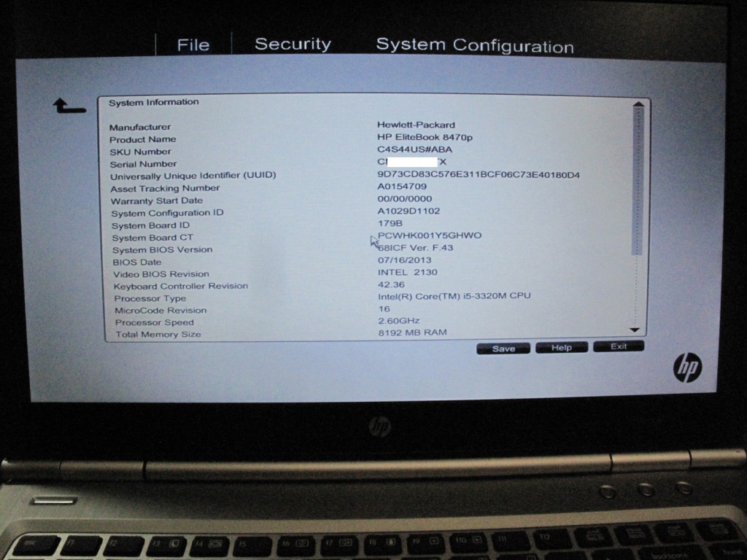Select the 2.60GHz speed value
Viewport: 747px width, 560px height.
399,321
